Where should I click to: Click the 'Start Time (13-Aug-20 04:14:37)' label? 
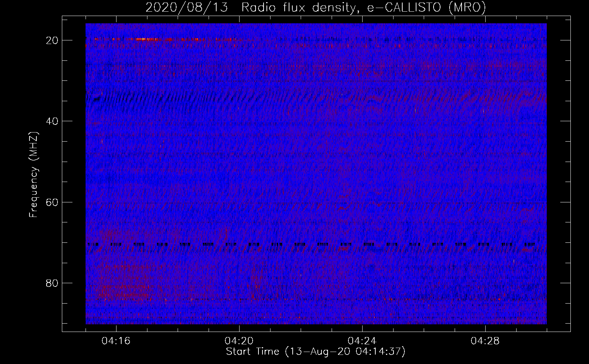click(x=316, y=352)
